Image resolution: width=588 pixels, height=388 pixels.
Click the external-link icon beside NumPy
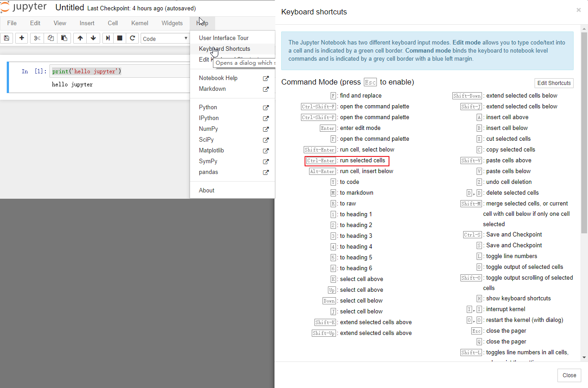pos(266,129)
